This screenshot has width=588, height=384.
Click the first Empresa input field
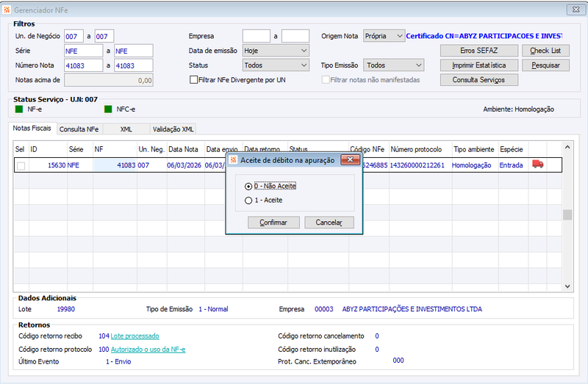[x=256, y=36]
